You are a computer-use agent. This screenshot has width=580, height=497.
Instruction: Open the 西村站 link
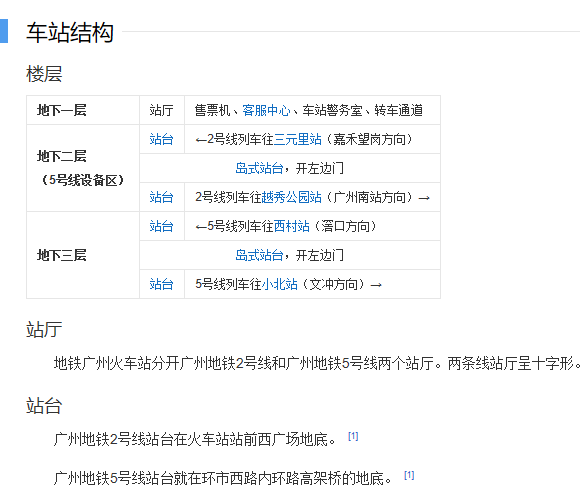(x=291, y=226)
